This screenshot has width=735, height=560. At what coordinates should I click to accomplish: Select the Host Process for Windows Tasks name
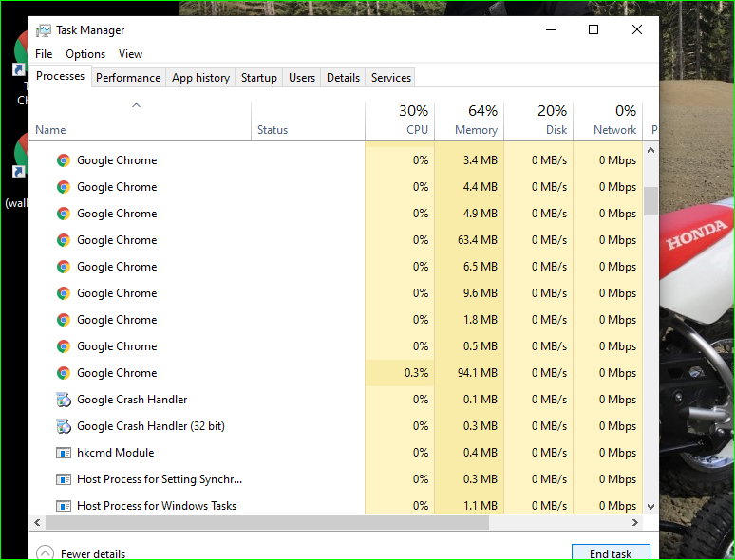(x=157, y=506)
